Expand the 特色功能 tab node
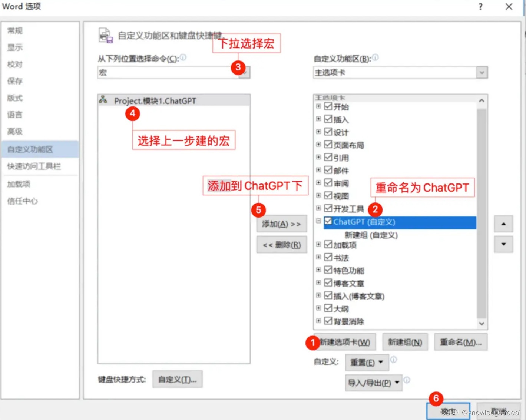The width and height of the screenshot is (526, 420). coord(318,270)
